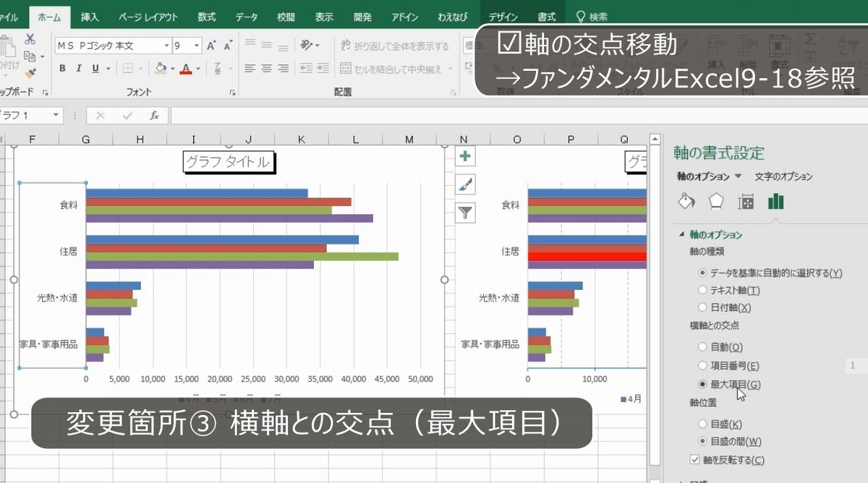Click Increase Font Size icon
This screenshot has height=483, width=868.
click(212, 46)
